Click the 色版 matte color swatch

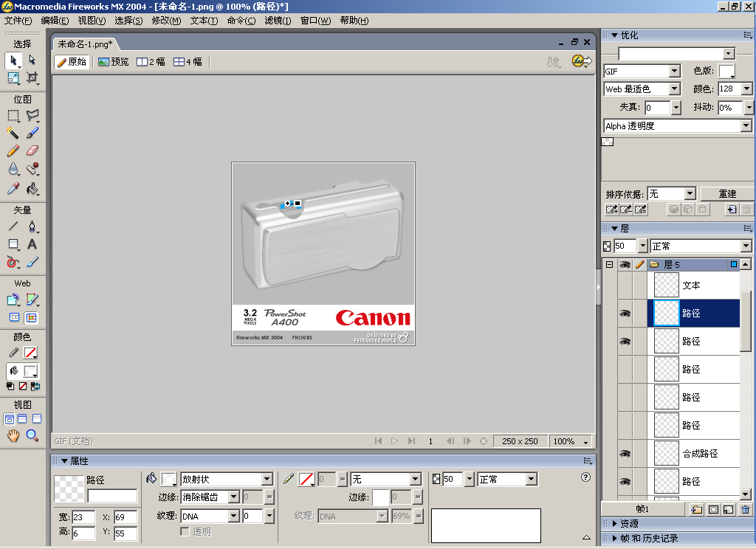[x=726, y=72]
